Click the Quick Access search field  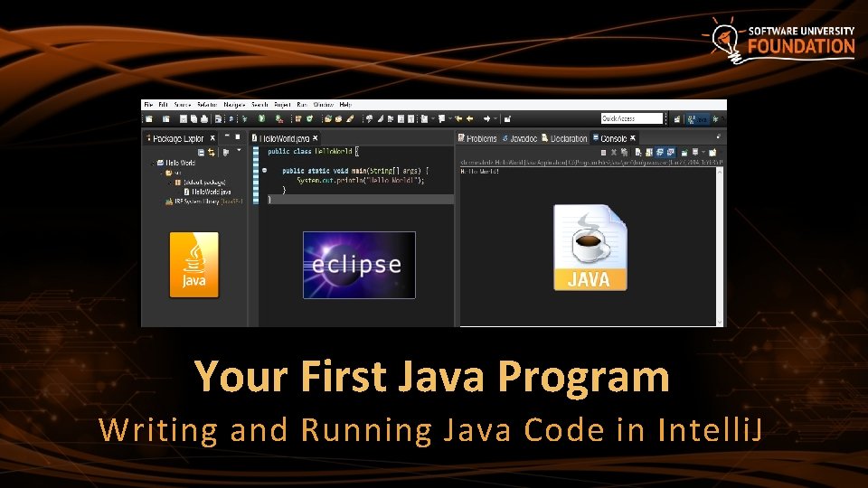632,118
